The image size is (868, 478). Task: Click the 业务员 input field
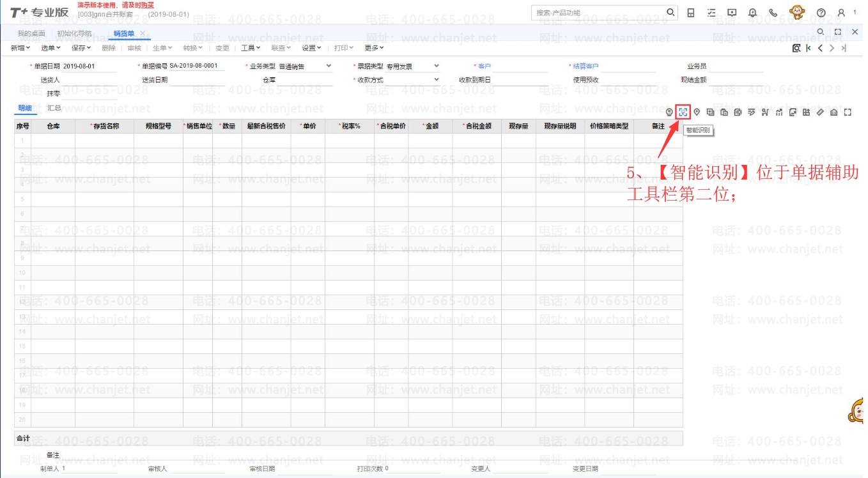[x=735, y=66]
